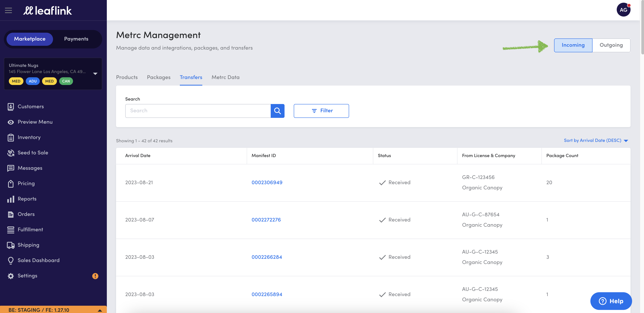This screenshot has width=644, height=313.
Task: Switch to Marketplace mode
Action: tap(30, 39)
